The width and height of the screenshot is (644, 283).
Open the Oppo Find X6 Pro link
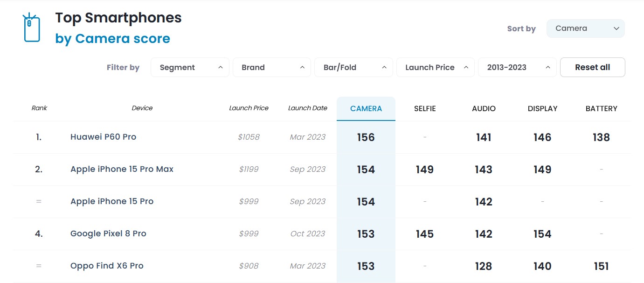[107, 266]
